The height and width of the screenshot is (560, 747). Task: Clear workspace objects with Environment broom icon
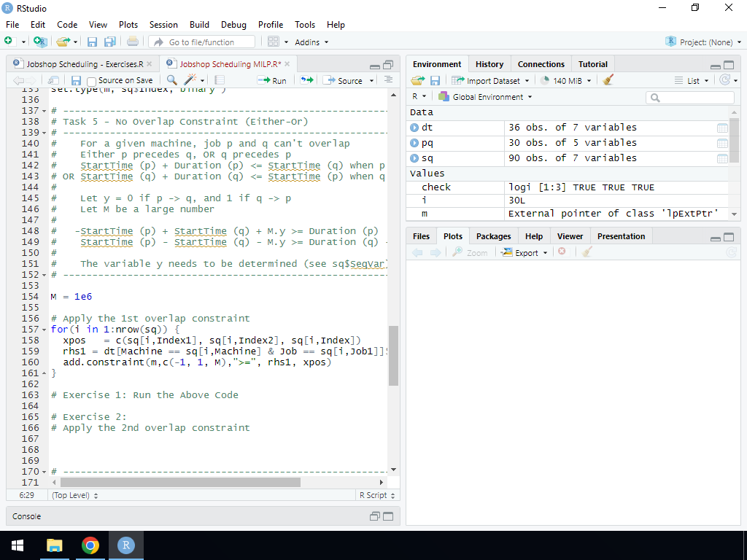tap(608, 80)
